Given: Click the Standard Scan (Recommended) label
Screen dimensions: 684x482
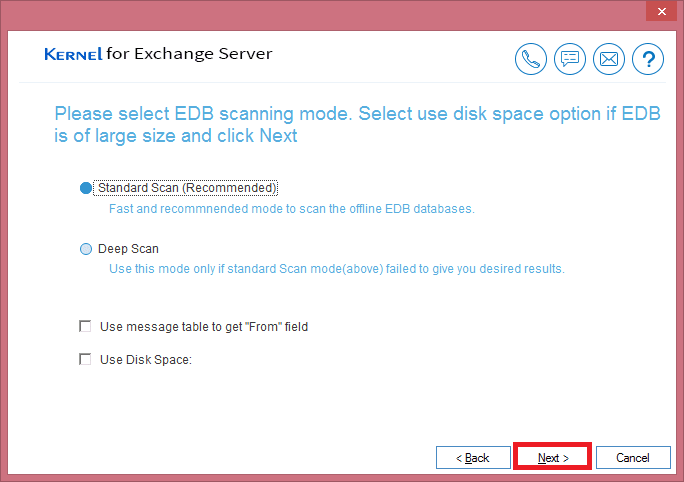Looking at the screenshot, I should tap(187, 188).
